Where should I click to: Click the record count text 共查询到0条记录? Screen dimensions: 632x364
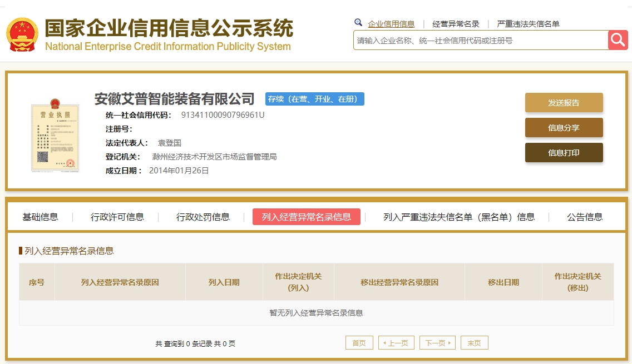[x=184, y=343]
